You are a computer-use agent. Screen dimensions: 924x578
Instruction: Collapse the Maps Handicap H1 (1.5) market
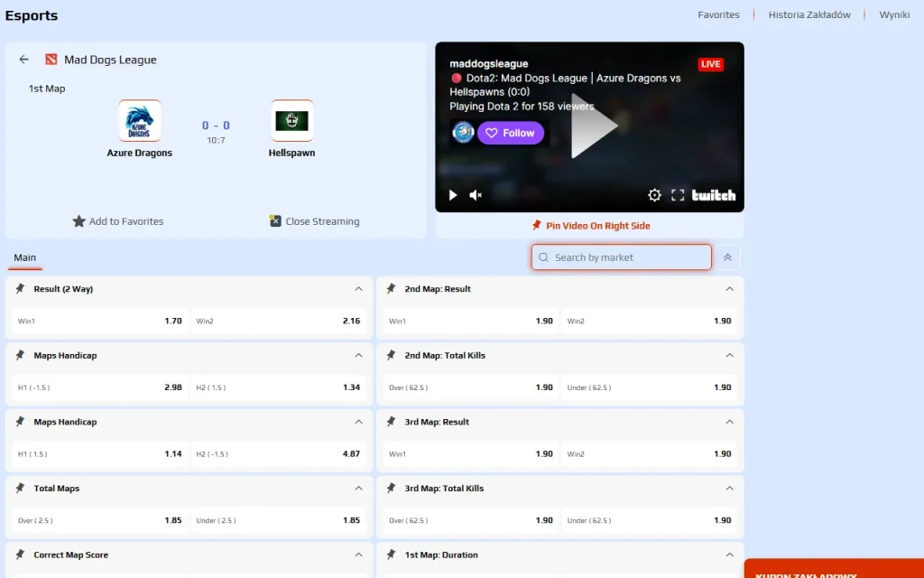358,422
